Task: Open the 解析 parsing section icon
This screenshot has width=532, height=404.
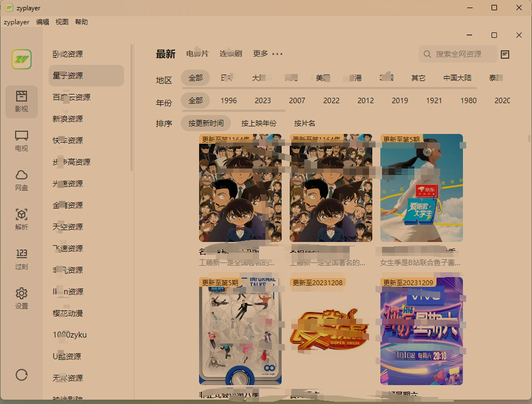Action: point(22,220)
